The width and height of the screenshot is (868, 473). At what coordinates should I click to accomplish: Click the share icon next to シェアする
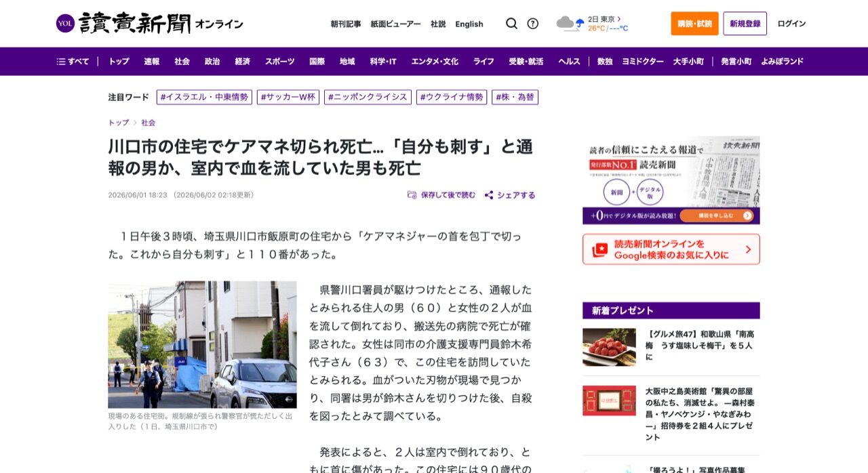(x=489, y=195)
